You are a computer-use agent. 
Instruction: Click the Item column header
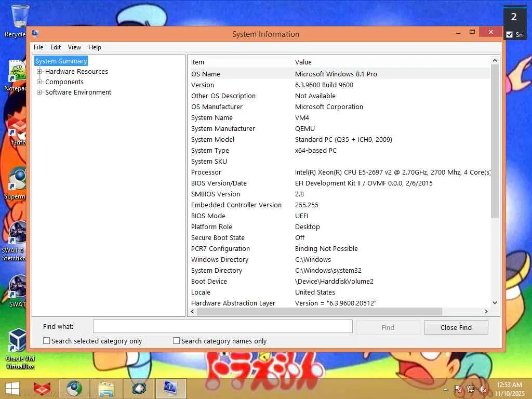[x=240, y=62]
